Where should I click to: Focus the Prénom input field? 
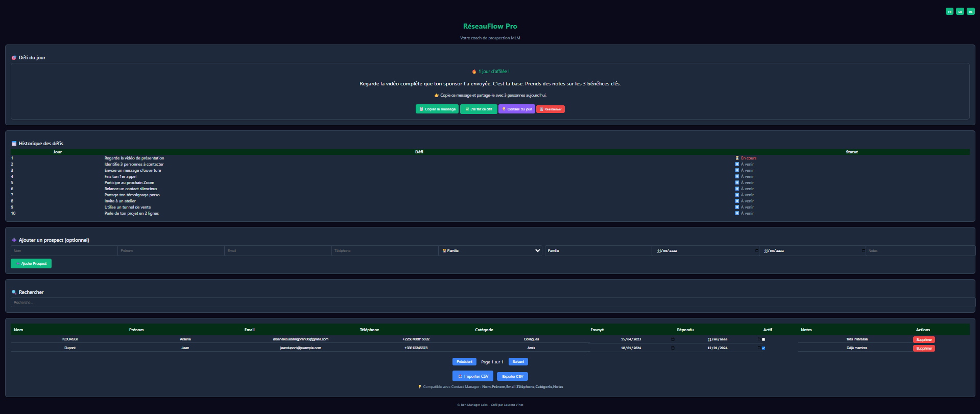click(x=171, y=250)
